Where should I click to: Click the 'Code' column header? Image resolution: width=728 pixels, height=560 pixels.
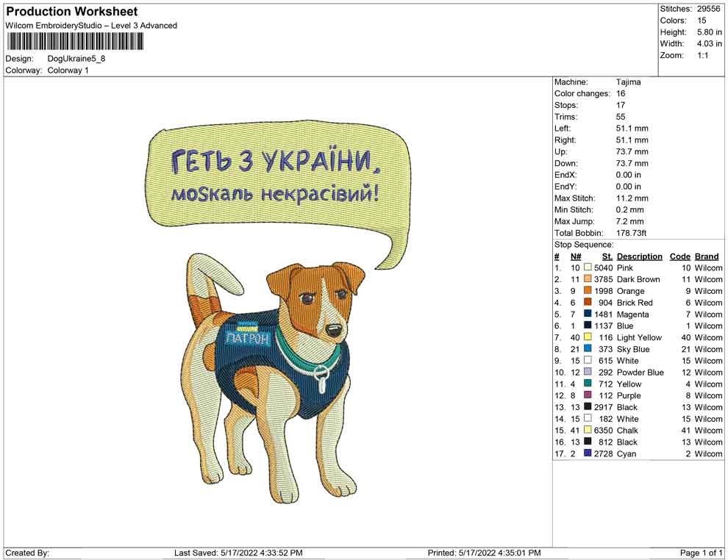(x=679, y=256)
